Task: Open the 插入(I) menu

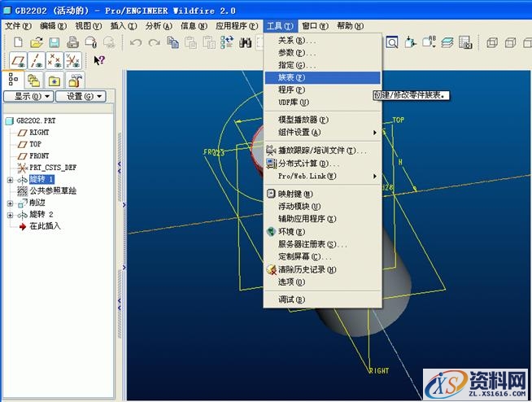Action: pos(124,26)
